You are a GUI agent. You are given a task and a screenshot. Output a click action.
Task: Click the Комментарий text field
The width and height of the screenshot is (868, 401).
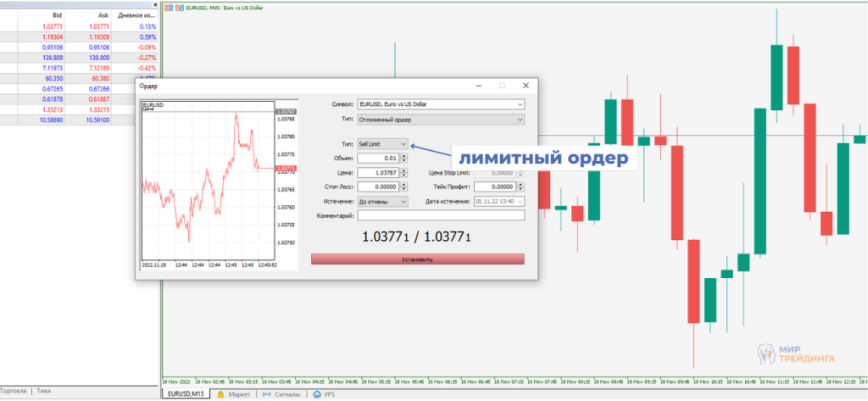tap(440, 215)
